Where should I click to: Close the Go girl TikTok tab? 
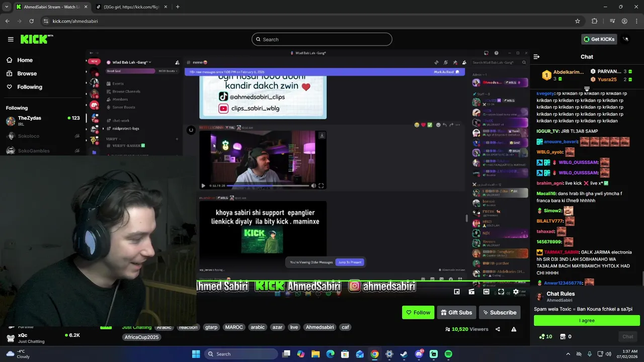click(166, 7)
